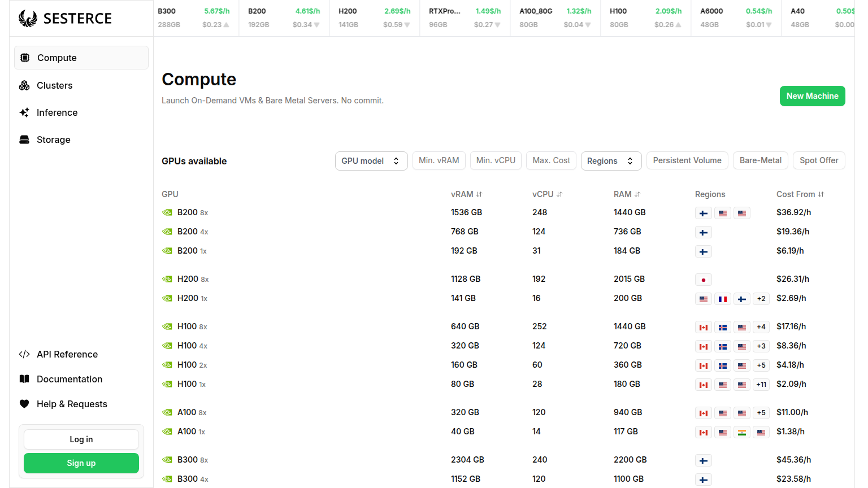Click the API Reference code brackets icon
This screenshot has height=488, width=868.
pyautogui.click(x=24, y=354)
